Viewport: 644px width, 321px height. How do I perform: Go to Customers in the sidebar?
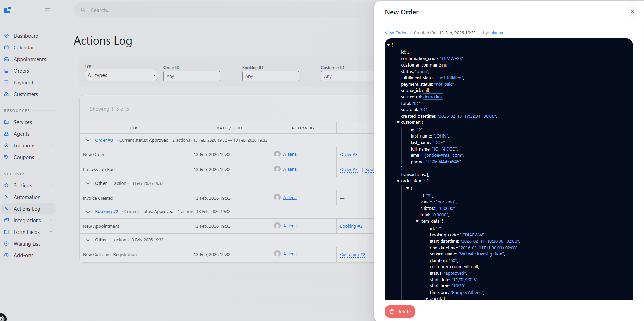pos(26,94)
